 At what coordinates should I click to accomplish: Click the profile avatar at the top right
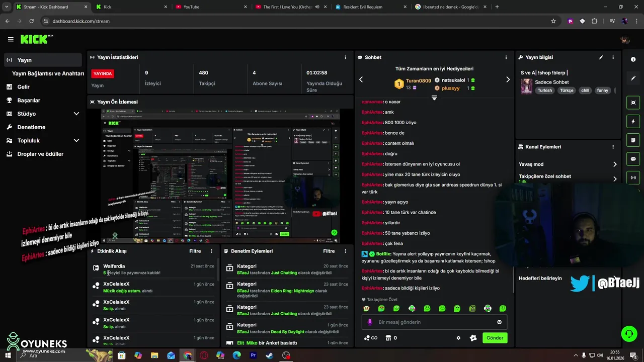click(x=625, y=40)
